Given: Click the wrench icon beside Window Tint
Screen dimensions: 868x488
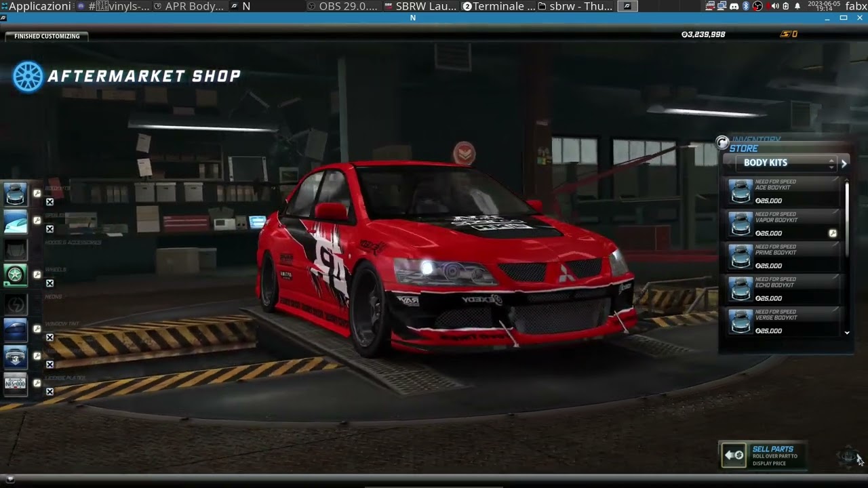Looking at the screenshot, I should (x=37, y=329).
